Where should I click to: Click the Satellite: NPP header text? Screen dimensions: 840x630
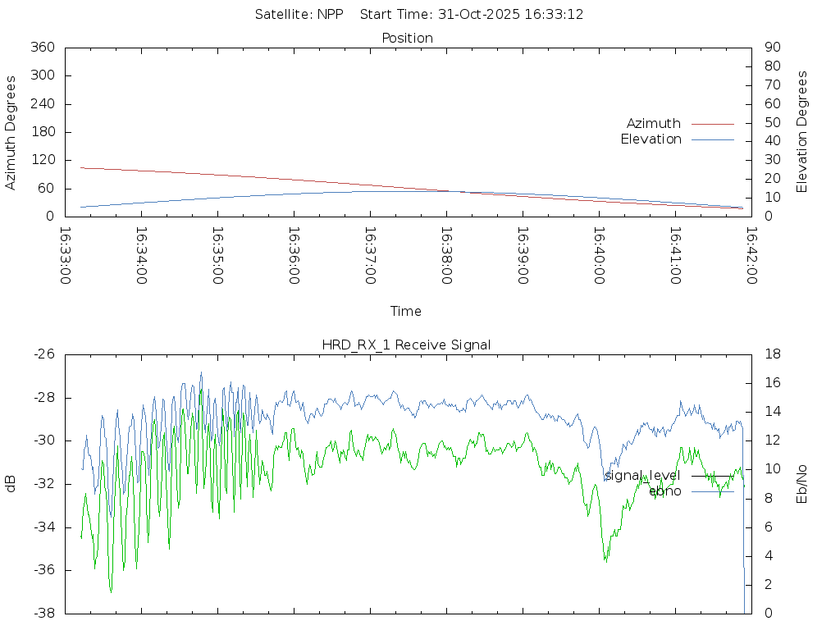299,15
